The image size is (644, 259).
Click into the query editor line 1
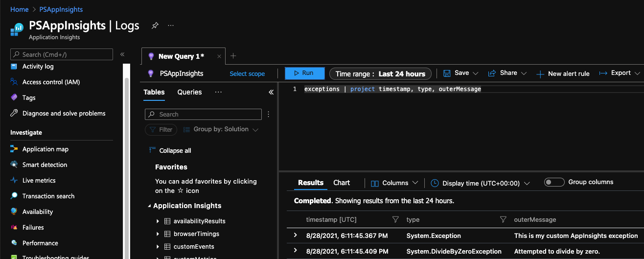pos(392,89)
